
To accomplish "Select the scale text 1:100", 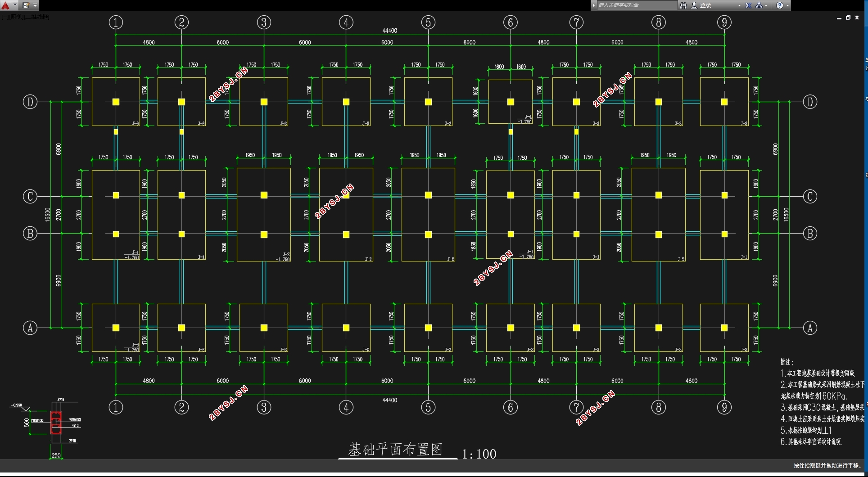I will point(479,454).
